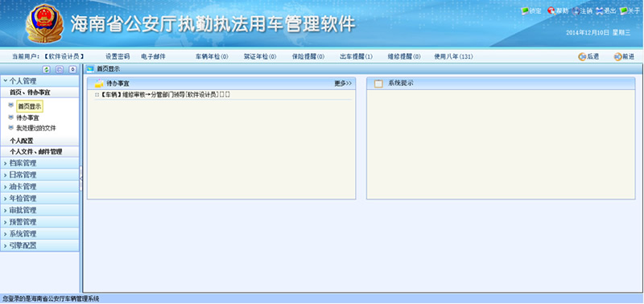Expand the 系统管理 section
The image size is (644, 304).
tap(39, 234)
